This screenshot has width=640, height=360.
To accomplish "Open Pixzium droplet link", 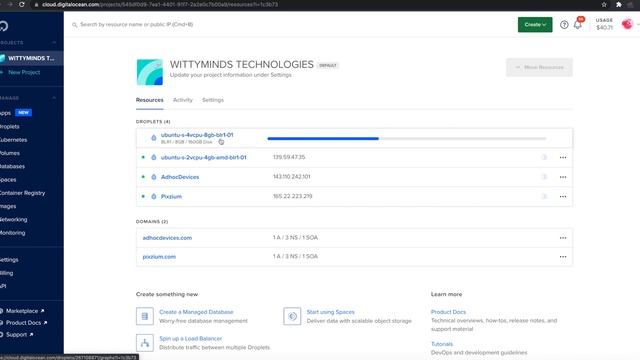I will [171, 197].
